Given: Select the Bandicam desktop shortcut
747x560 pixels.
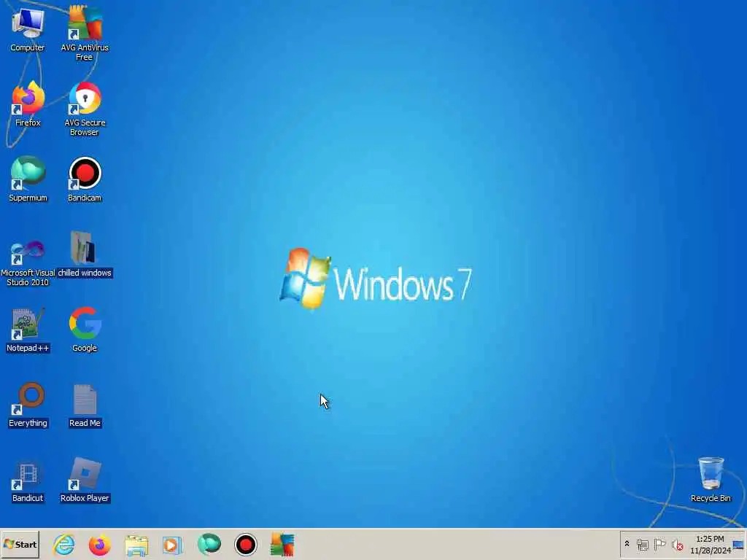Looking at the screenshot, I should pyautogui.click(x=85, y=179).
